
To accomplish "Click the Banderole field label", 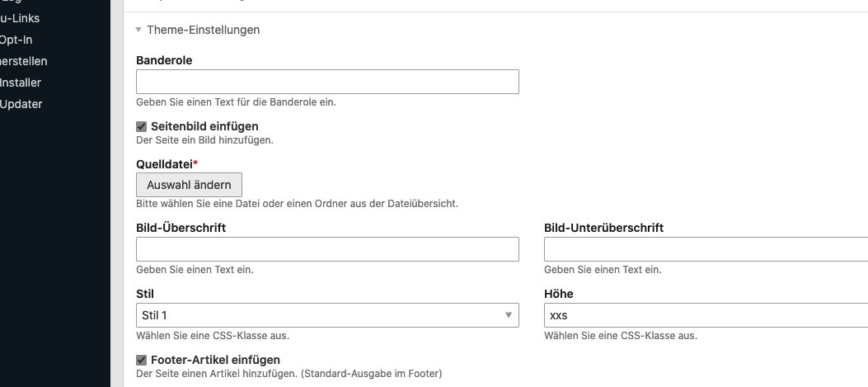I will [x=164, y=60].
